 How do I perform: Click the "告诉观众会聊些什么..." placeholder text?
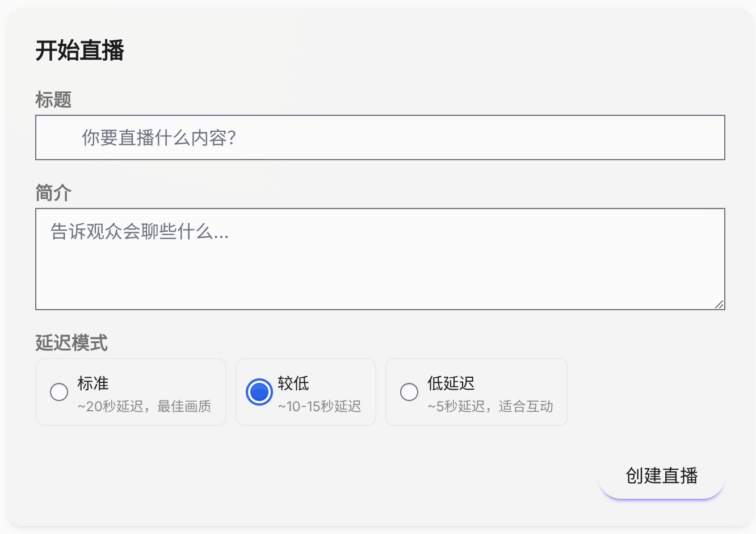click(x=140, y=232)
